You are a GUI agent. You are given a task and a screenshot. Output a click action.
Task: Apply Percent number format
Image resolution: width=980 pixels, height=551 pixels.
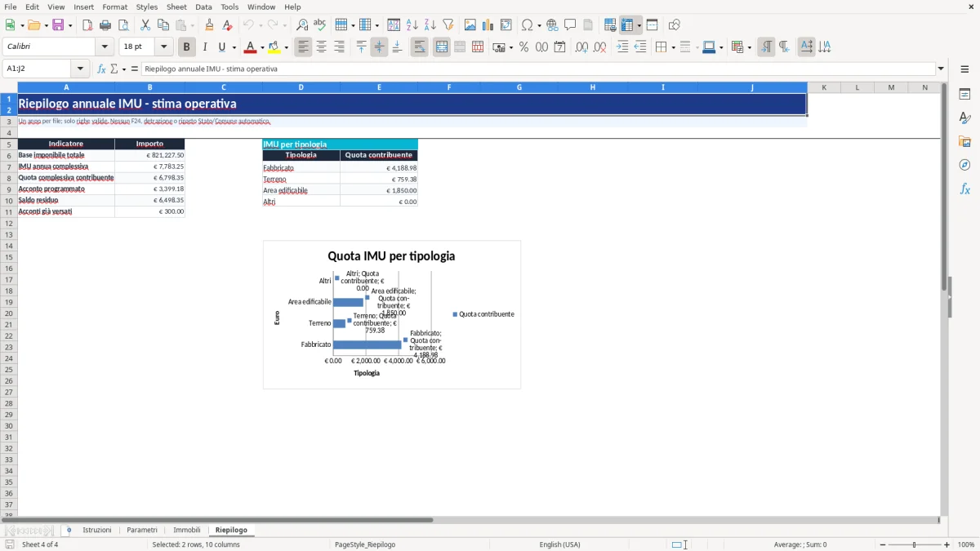523,47
